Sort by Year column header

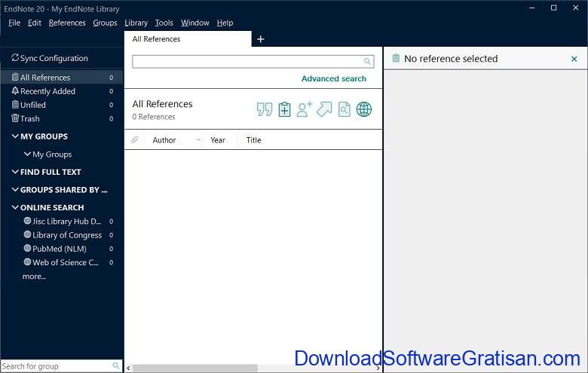[218, 140]
